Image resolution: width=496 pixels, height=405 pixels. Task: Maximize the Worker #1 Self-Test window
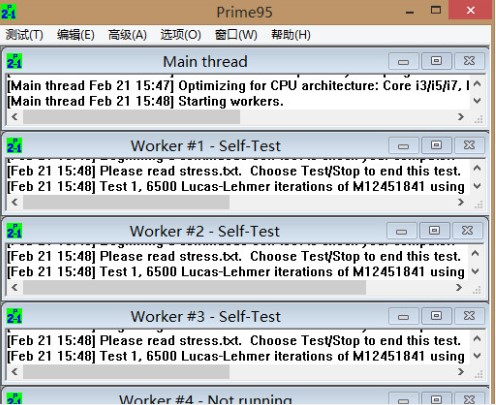(436, 146)
